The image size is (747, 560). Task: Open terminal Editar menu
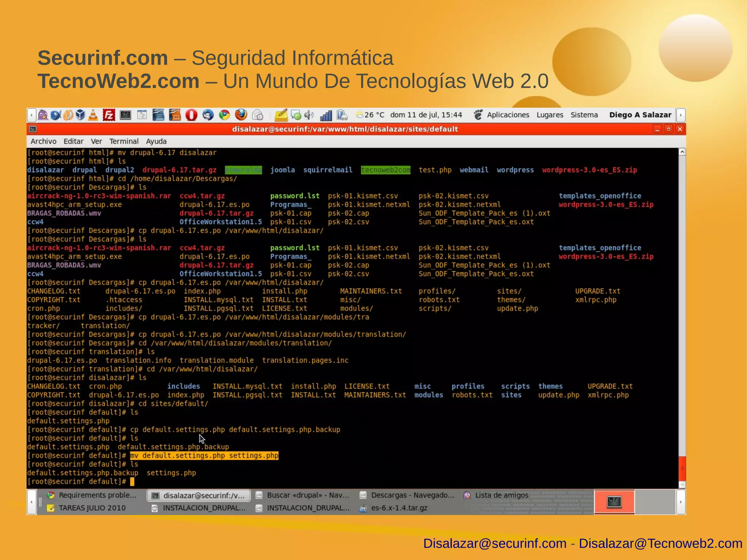(73, 141)
